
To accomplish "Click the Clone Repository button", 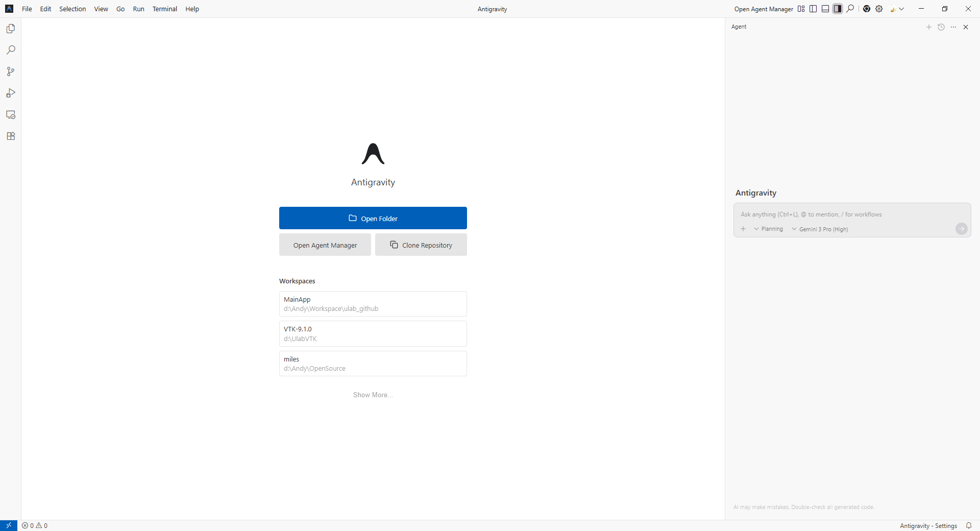I will [x=421, y=245].
